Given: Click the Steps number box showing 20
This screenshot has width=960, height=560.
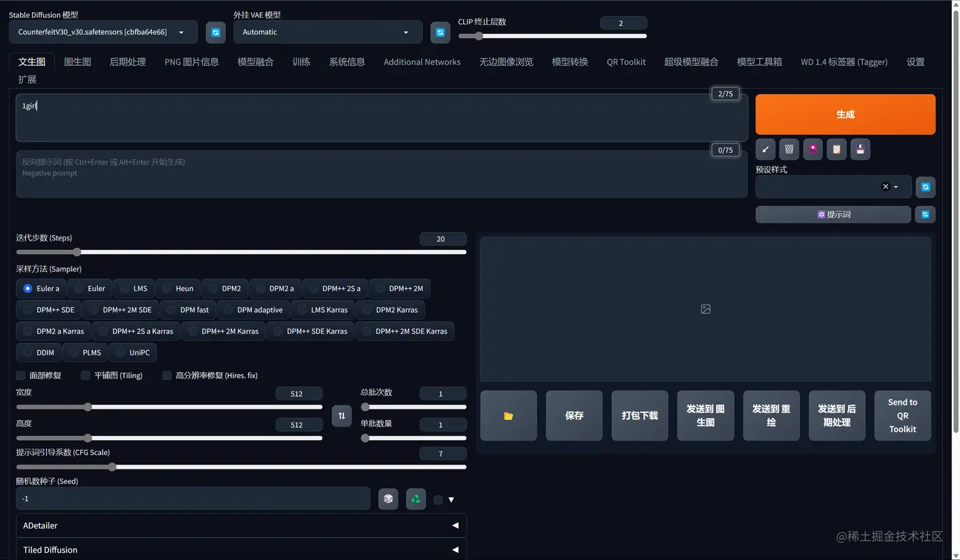Looking at the screenshot, I should pos(443,239).
